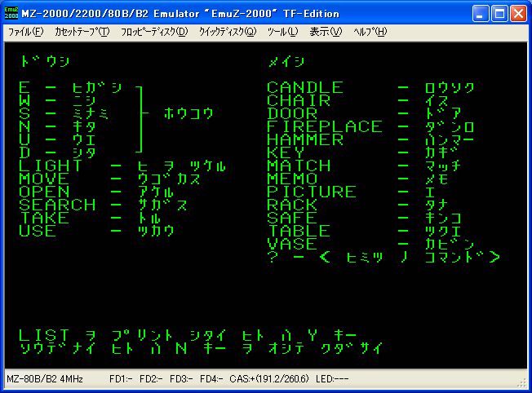Image resolution: width=532 pixels, height=393 pixels.
Task: Click the ミナミ direction text
Action: (x=91, y=113)
